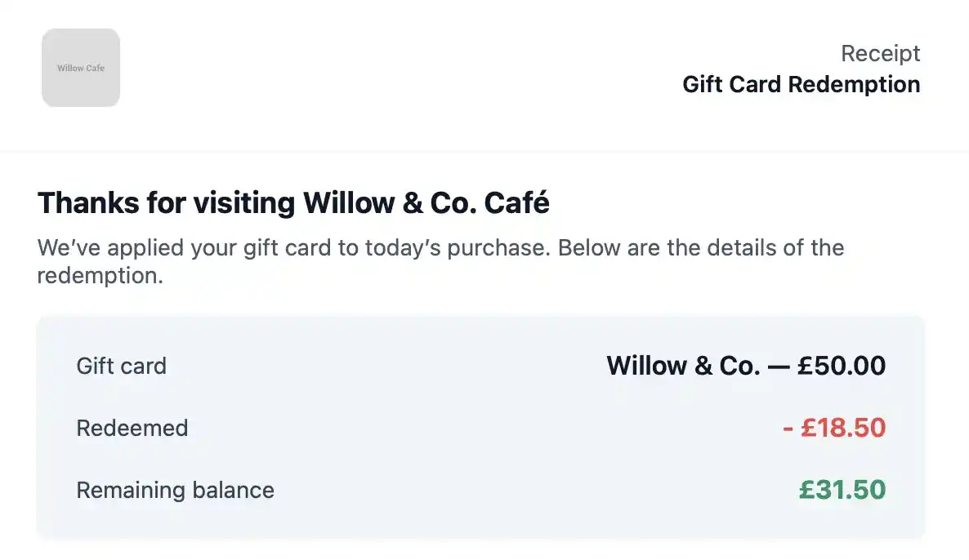Screen dimensions: 969x560
Task: Select the "Gift Card Redemption" title
Action: pyautogui.click(x=801, y=84)
